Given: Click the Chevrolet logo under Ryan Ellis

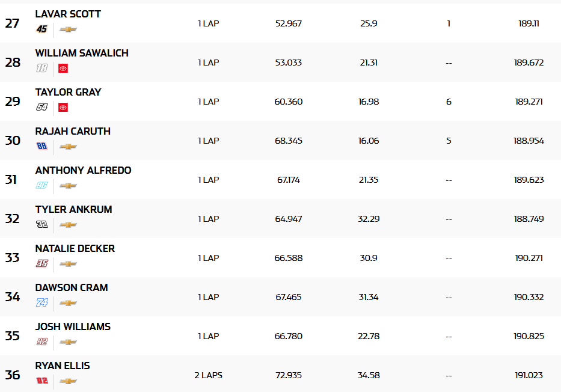Looking at the screenshot, I should point(68,381).
